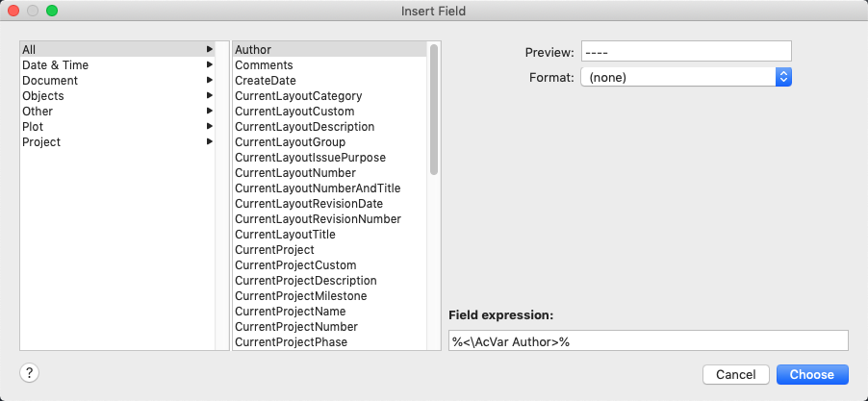The width and height of the screenshot is (868, 401).
Task: Click the Field expression text box
Action: 648,341
